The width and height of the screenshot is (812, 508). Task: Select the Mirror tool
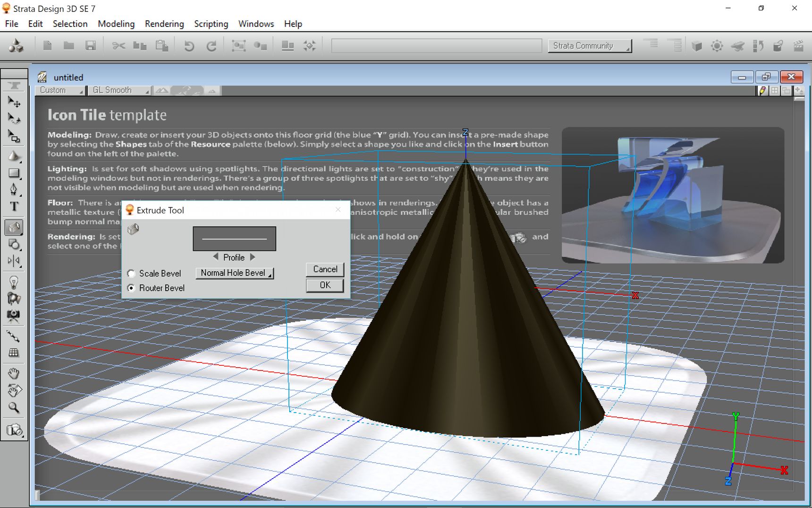[x=14, y=261]
